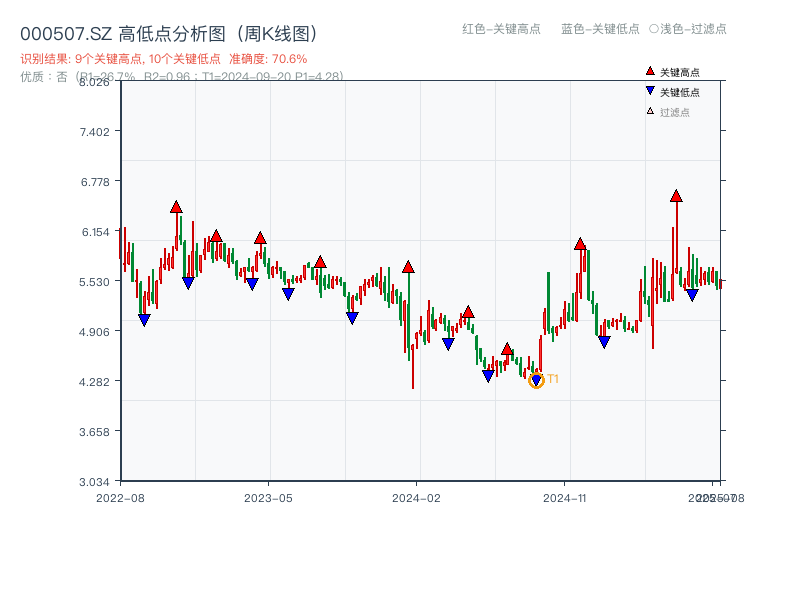The width and height of the screenshot is (800, 600).
Task: Click the orange T1 circle marker
Action: tap(536, 380)
